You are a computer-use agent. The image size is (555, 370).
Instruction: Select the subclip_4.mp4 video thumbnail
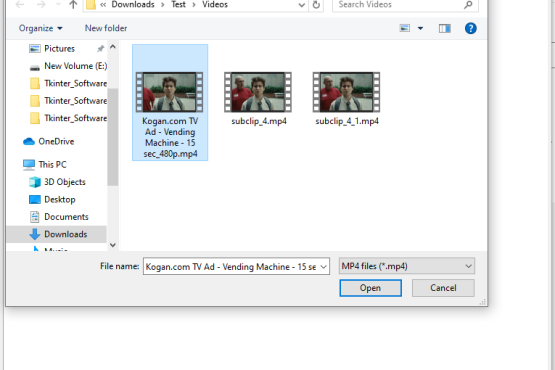tap(258, 92)
